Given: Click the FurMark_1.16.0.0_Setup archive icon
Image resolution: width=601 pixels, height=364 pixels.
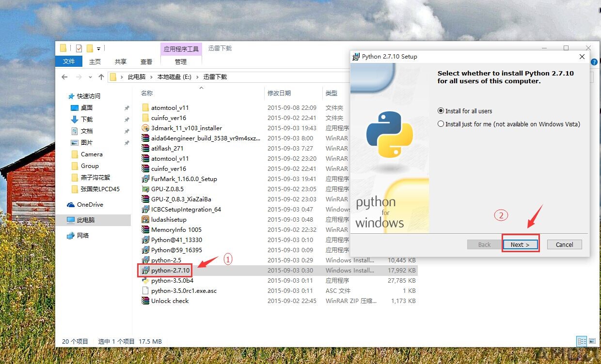Looking at the screenshot, I should pyautogui.click(x=145, y=179).
